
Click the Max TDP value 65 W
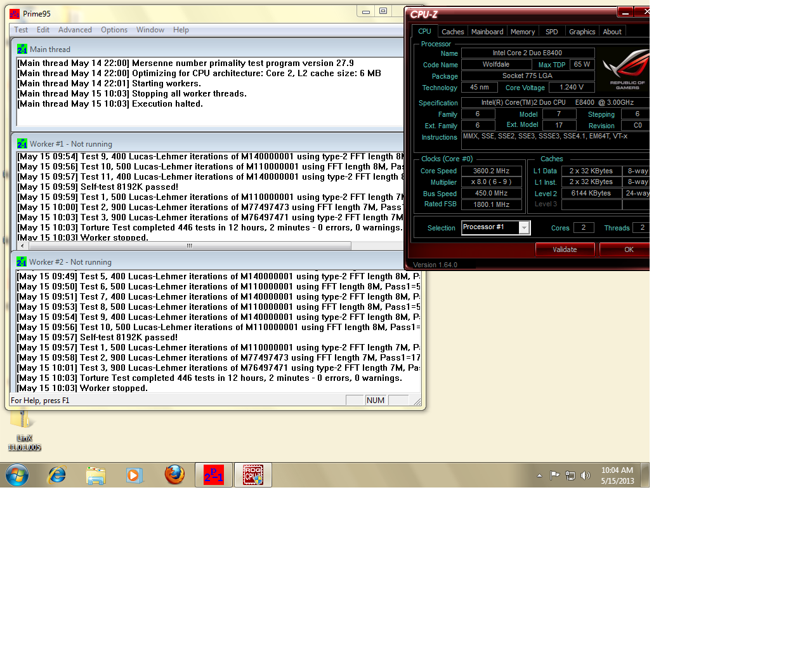[582, 65]
